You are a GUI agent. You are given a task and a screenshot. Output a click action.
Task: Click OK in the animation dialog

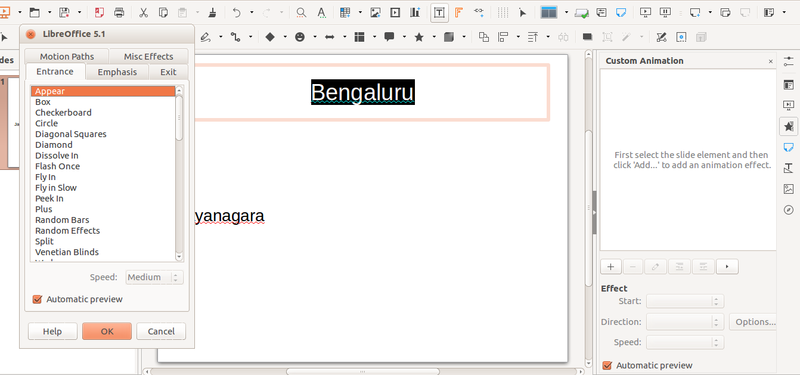(x=107, y=331)
